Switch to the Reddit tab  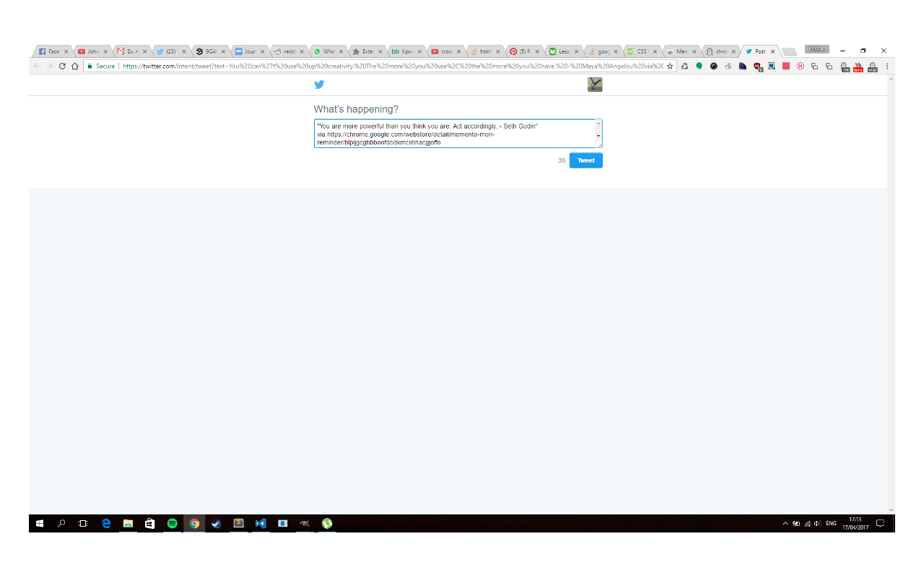tap(287, 51)
